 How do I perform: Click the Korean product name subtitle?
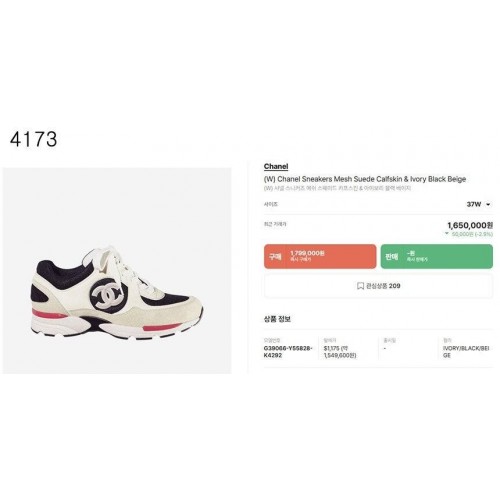[337, 188]
